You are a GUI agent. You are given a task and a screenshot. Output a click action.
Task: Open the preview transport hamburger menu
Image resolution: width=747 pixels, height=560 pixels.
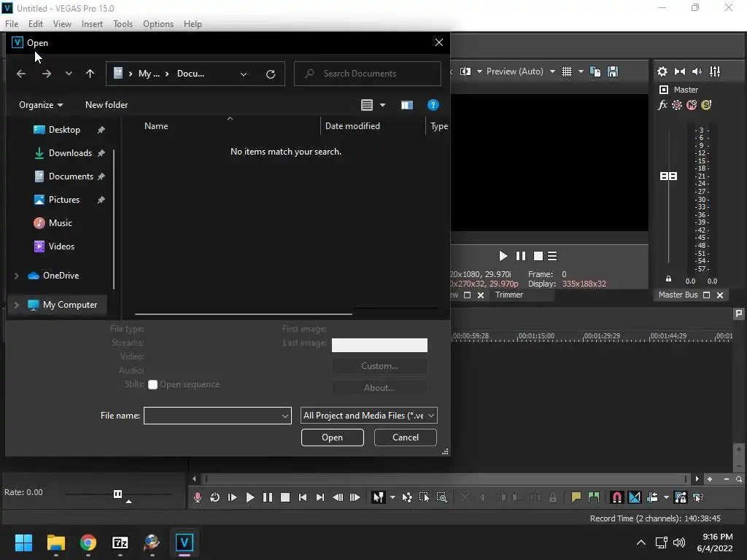[x=552, y=256]
